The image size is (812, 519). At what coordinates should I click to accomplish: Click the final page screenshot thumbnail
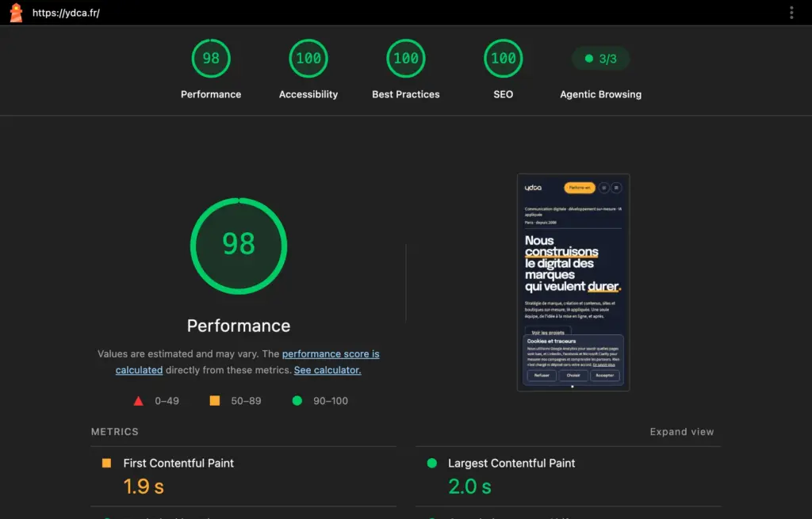pos(573,282)
